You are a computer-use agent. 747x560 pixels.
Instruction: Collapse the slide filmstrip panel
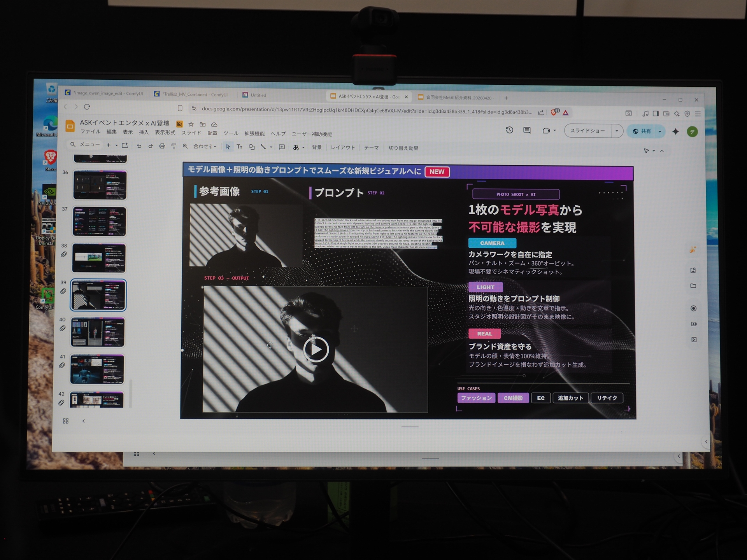click(83, 421)
